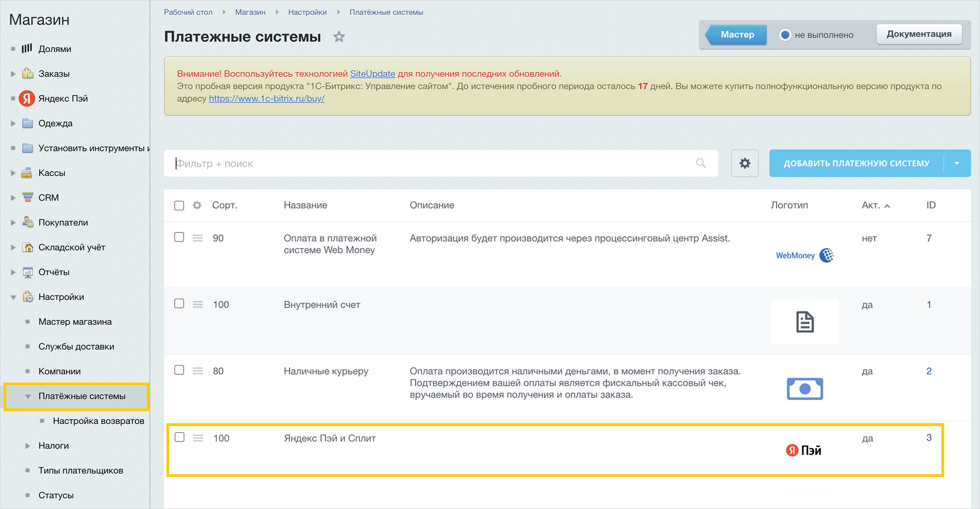Click the Yandex Pay icon in sidebar

coord(27,98)
